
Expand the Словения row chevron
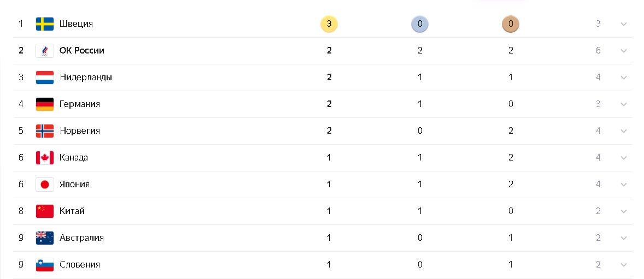click(623, 265)
